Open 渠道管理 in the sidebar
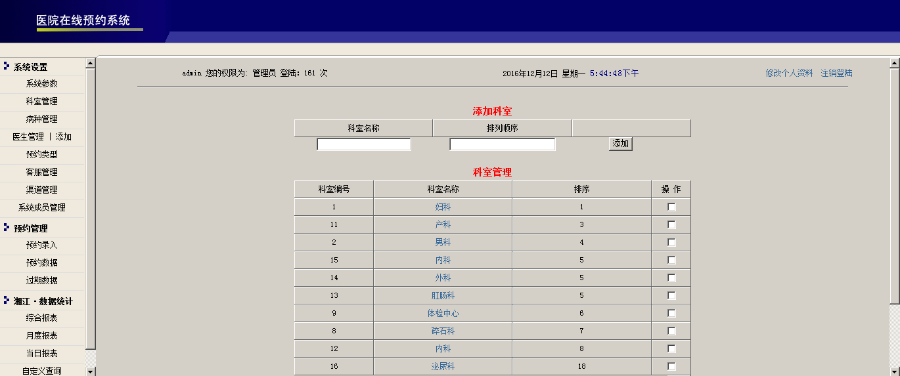 coord(41,190)
